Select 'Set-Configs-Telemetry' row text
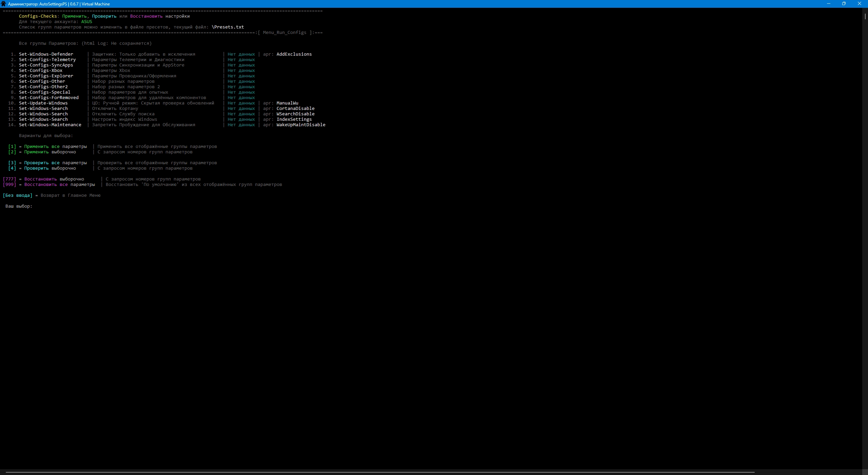 [47, 60]
